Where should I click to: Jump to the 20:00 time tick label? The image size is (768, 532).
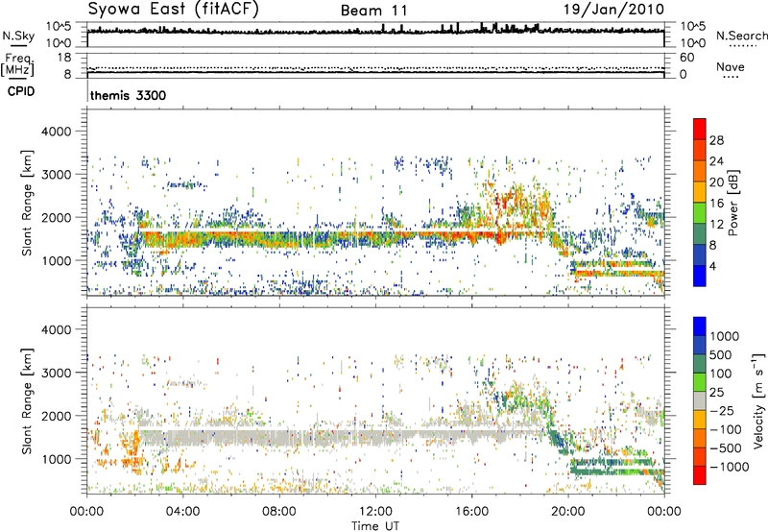[567, 509]
